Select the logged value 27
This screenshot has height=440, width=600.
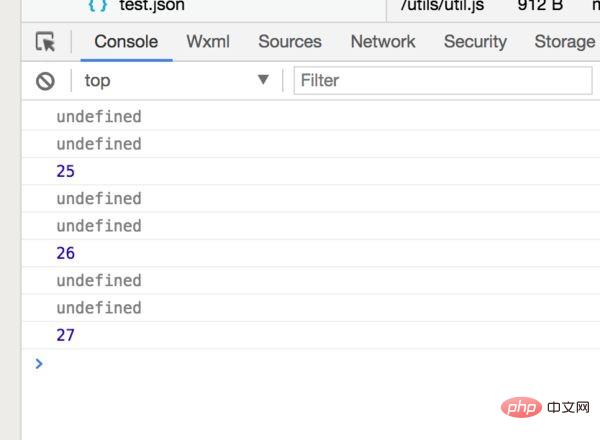coord(65,335)
